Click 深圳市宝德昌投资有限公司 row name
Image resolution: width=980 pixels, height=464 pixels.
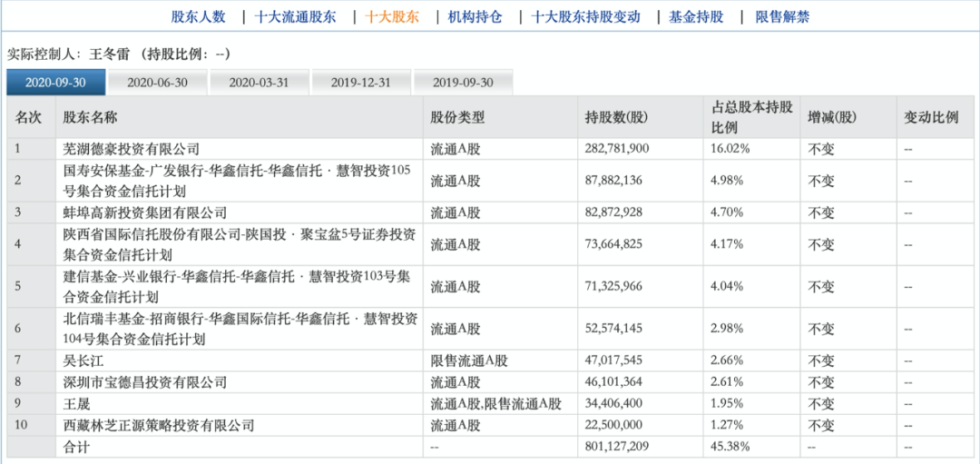[x=143, y=382]
